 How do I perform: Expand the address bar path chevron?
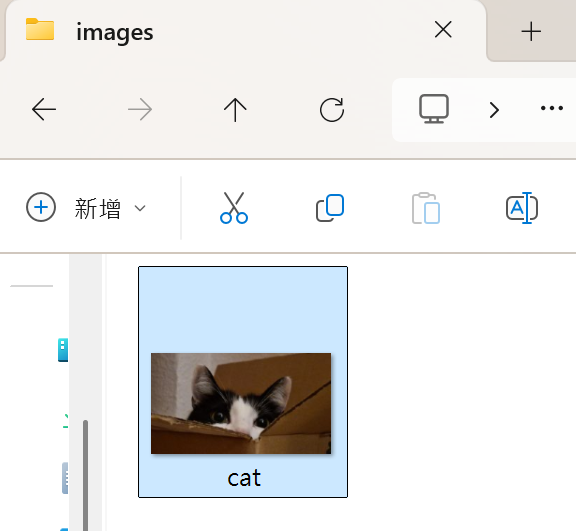[x=494, y=110]
